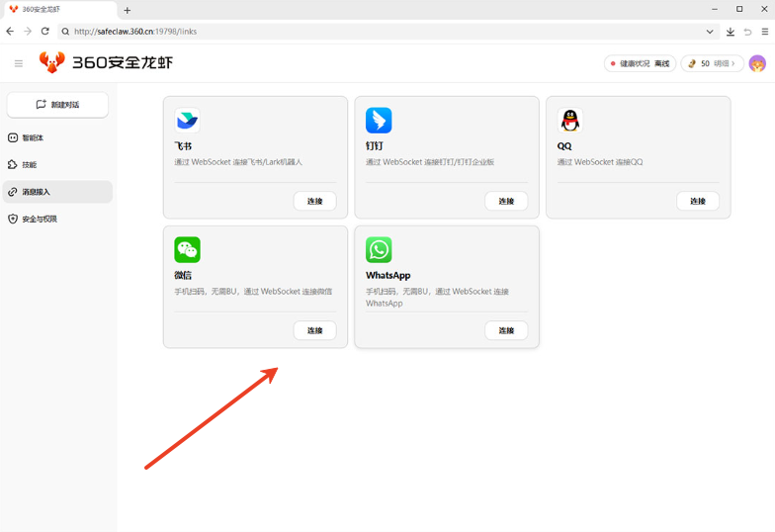Open the browser main menu icon
This screenshot has width=775, height=532.
(x=765, y=32)
